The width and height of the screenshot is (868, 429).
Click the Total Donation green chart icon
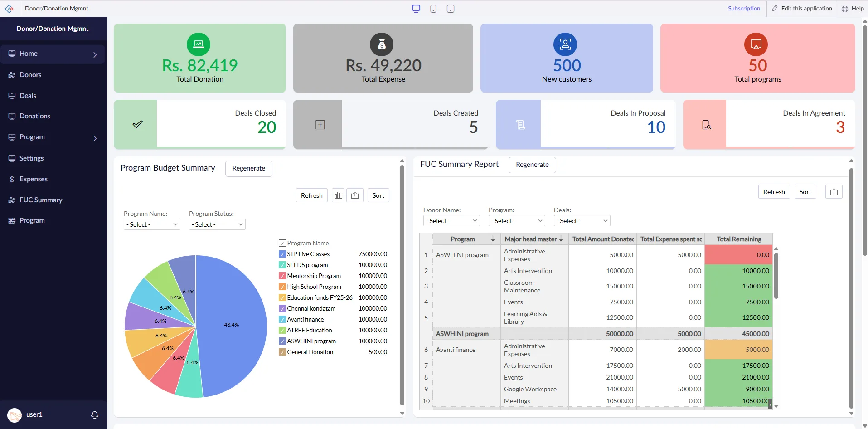tap(199, 44)
